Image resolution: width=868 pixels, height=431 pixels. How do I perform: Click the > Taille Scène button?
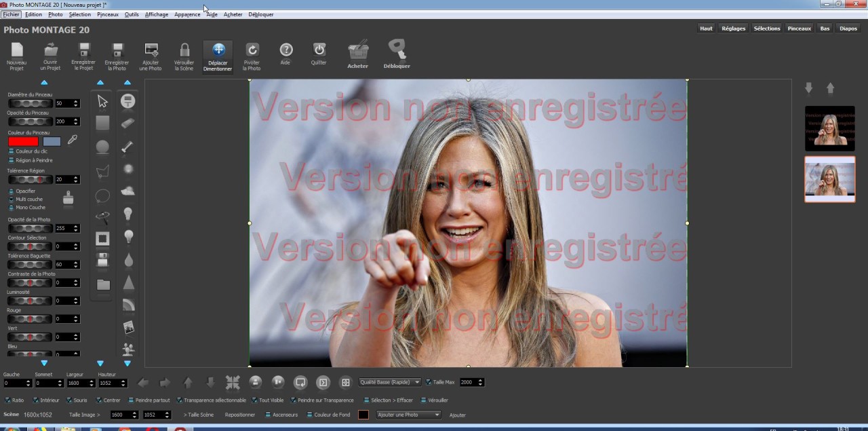point(198,415)
